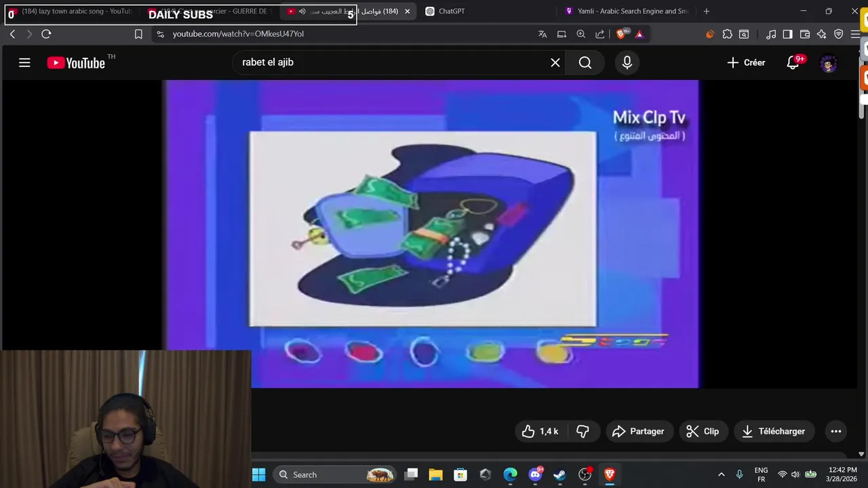This screenshot has height=488, width=868.
Task: Open Leo AI sparkle icon
Action: [821, 34]
